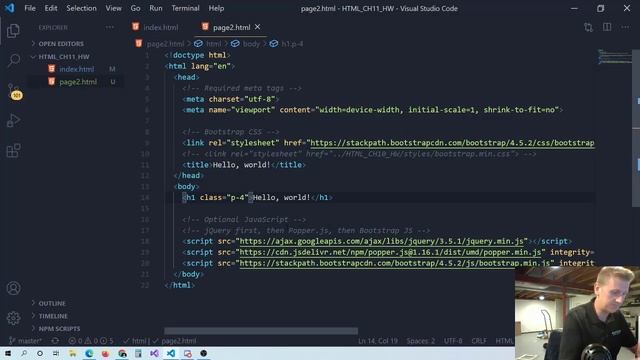Screen dimensions: 640x360
Task: Open Cortana circle on taskbar
Action: pyautogui.click(x=40, y=353)
